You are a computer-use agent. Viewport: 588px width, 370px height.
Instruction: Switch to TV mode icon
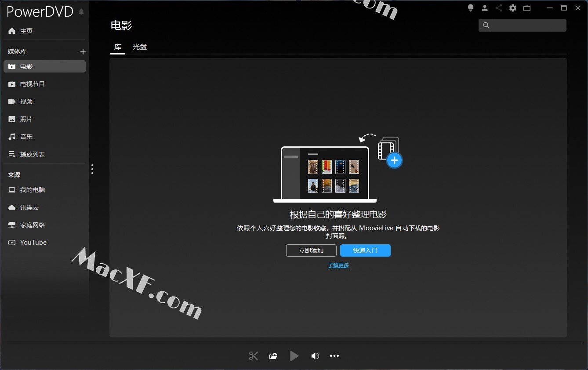point(527,8)
